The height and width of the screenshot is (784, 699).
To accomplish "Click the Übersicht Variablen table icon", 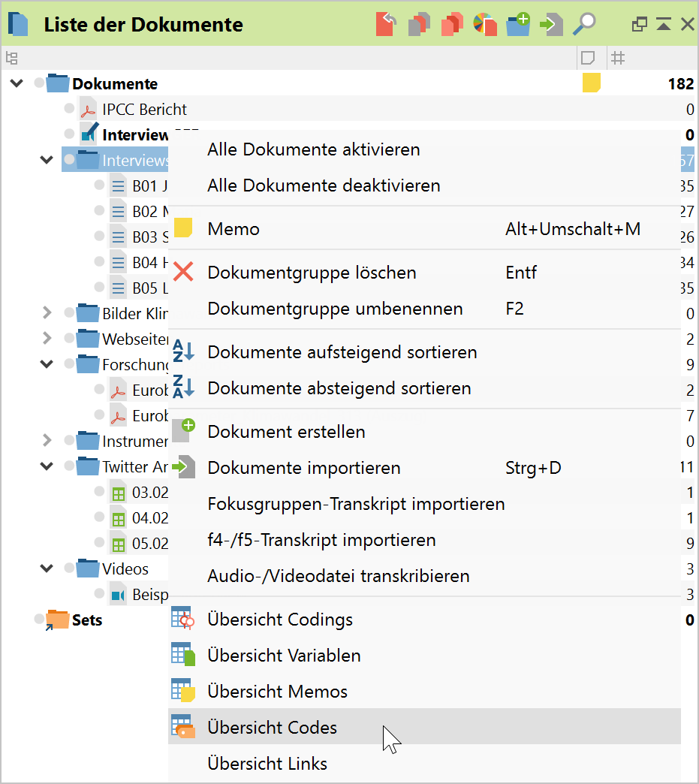I will click(x=182, y=655).
